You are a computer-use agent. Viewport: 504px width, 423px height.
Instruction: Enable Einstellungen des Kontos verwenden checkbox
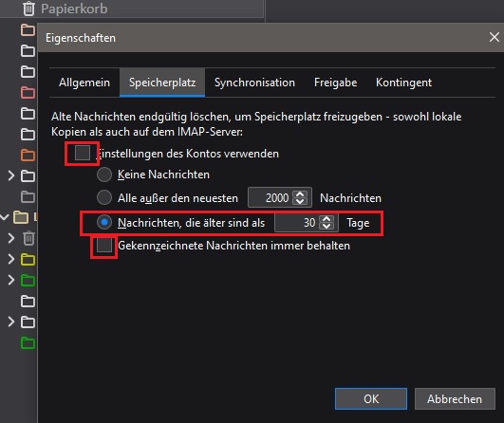(x=83, y=153)
